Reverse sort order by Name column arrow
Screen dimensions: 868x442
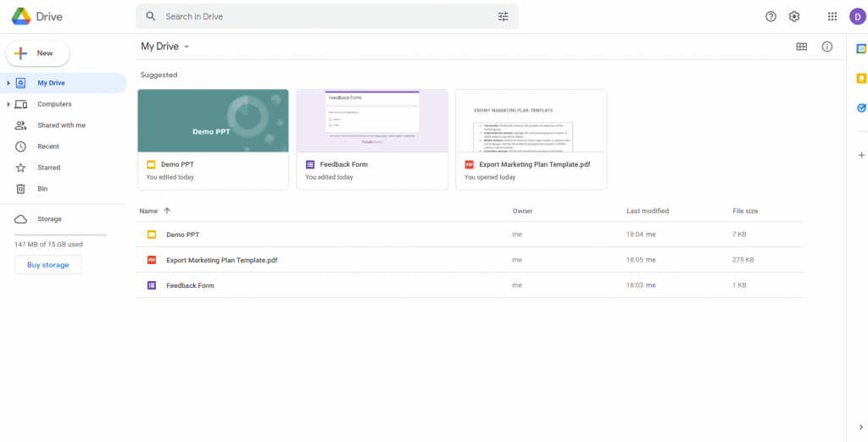(x=167, y=211)
